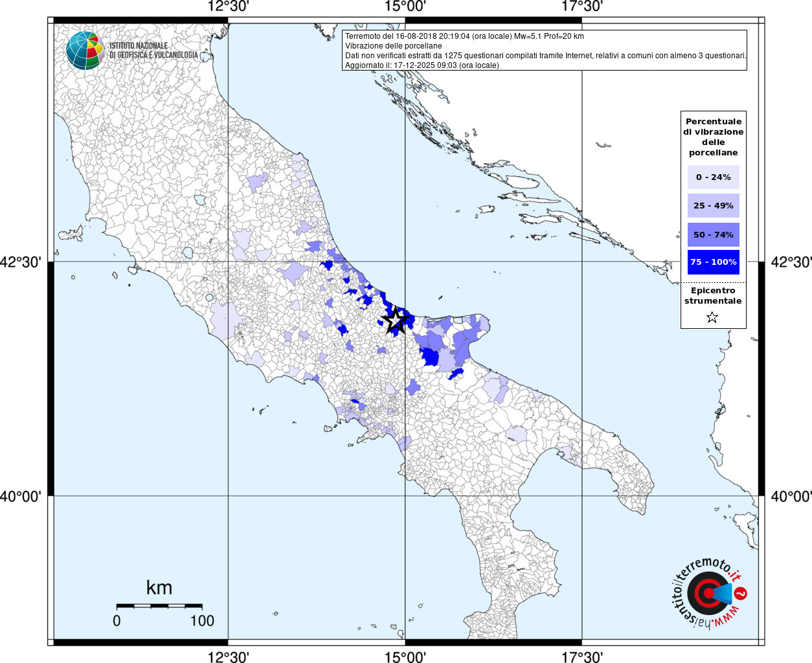Select the 50 - 74% legend swatch
812x663 pixels.
(714, 234)
